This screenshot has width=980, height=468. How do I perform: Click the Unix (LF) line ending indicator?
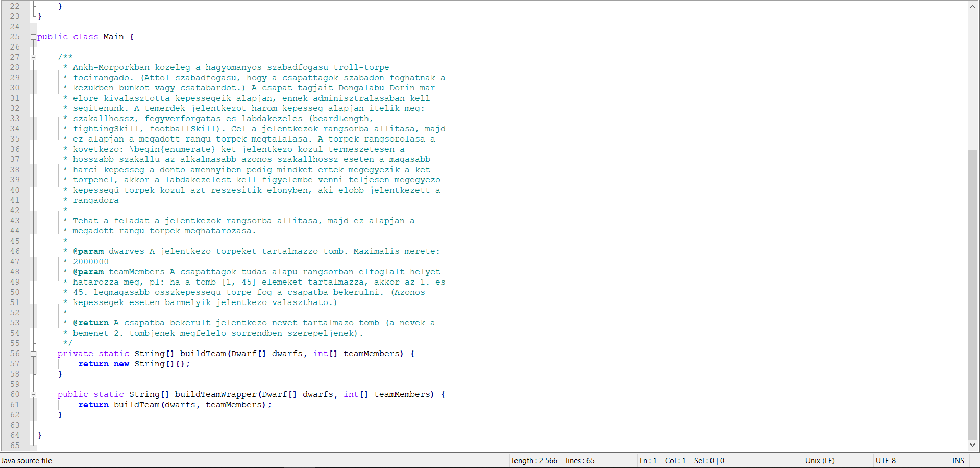pos(820,461)
